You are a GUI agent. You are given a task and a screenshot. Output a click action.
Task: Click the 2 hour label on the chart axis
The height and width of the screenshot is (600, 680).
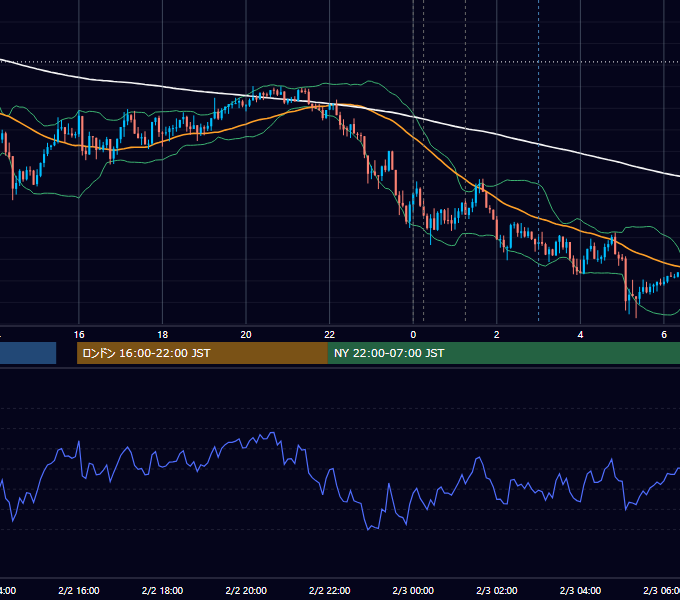(497, 335)
